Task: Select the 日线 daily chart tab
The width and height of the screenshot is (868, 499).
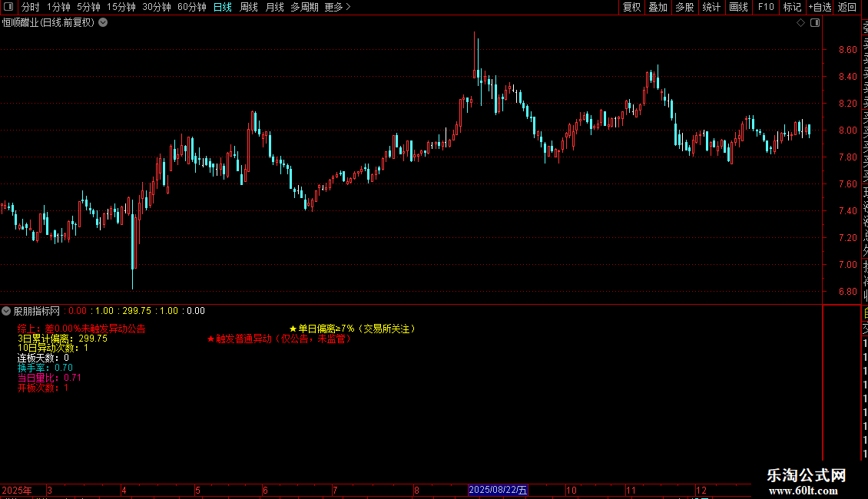Action: pyautogui.click(x=223, y=7)
